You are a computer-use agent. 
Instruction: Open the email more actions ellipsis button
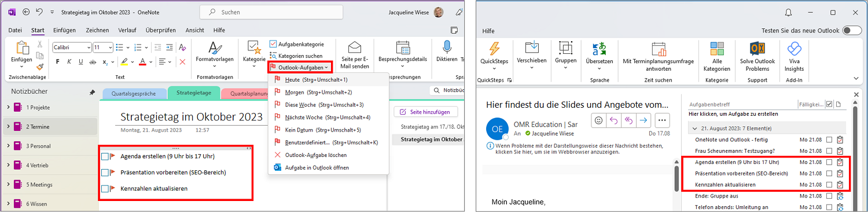(x=661, y=120)
